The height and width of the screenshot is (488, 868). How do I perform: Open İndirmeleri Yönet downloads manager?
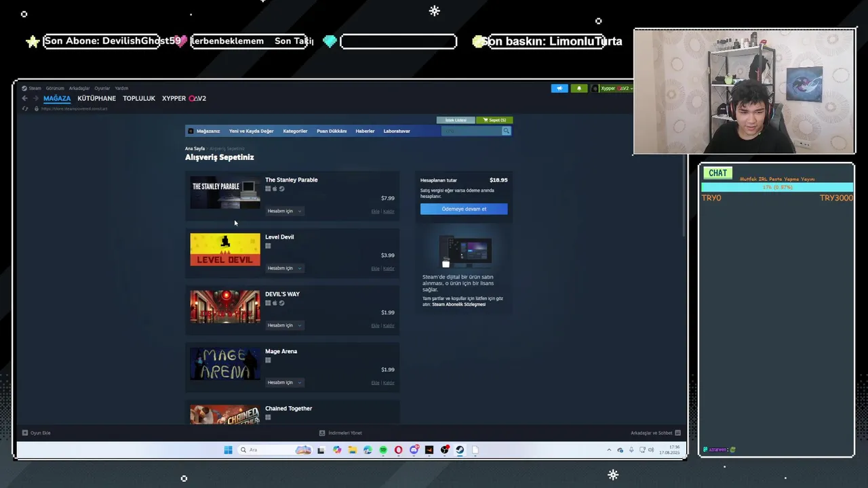[340, 432]
